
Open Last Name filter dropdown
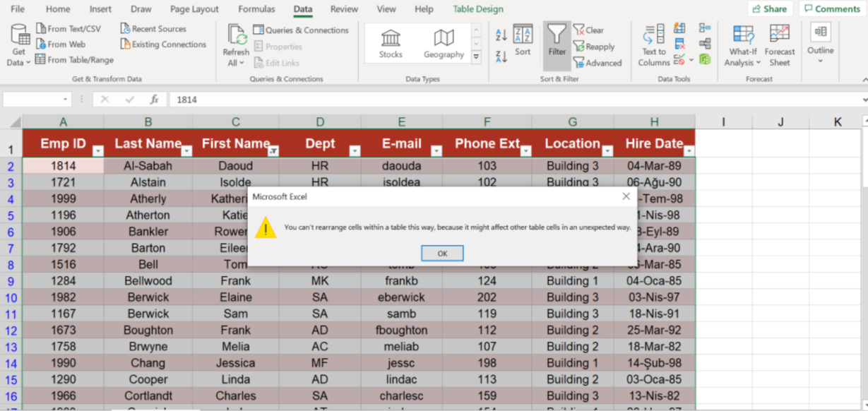pyautogui.click(x=186, y=150)
